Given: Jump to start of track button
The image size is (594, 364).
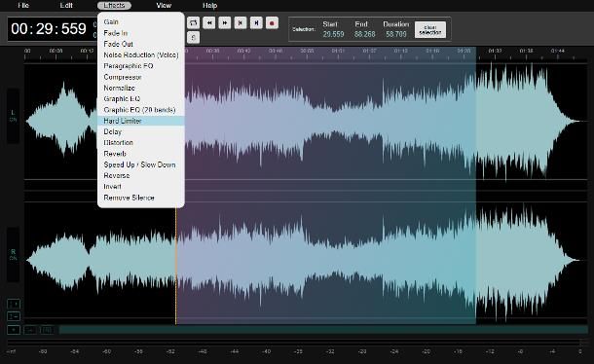Looking at the screenshot, I should 241,23.
